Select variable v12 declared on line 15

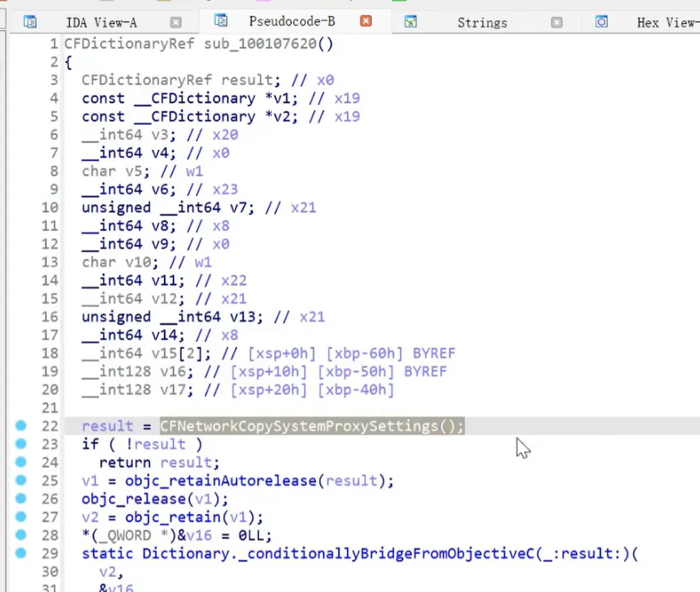(x=164, y=299)
